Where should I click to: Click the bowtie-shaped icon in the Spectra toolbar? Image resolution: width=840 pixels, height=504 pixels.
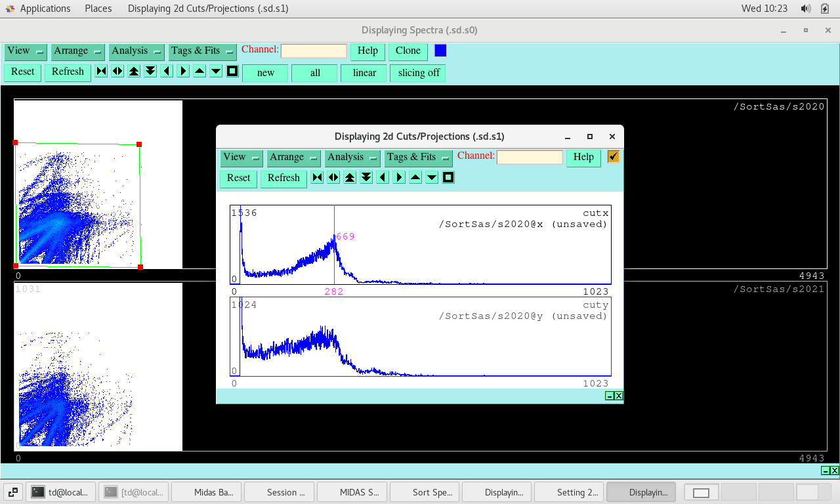tap(101, 72)
